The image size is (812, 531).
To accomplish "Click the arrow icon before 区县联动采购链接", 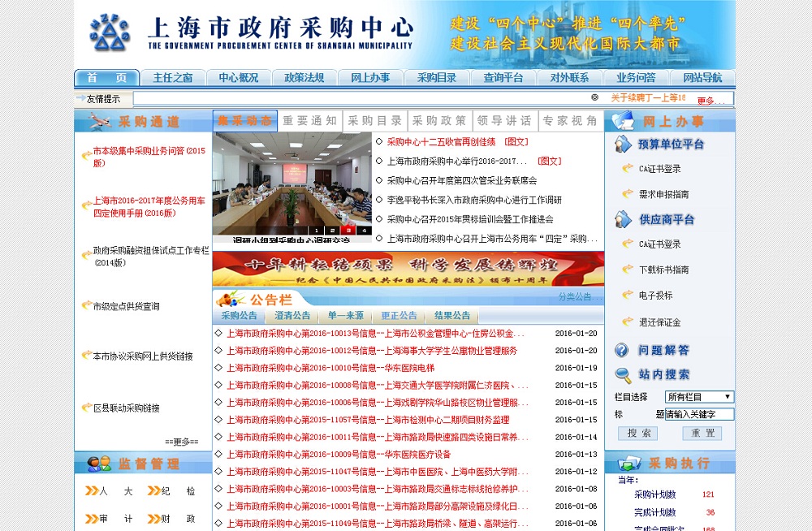I will (x=87, y=408).
